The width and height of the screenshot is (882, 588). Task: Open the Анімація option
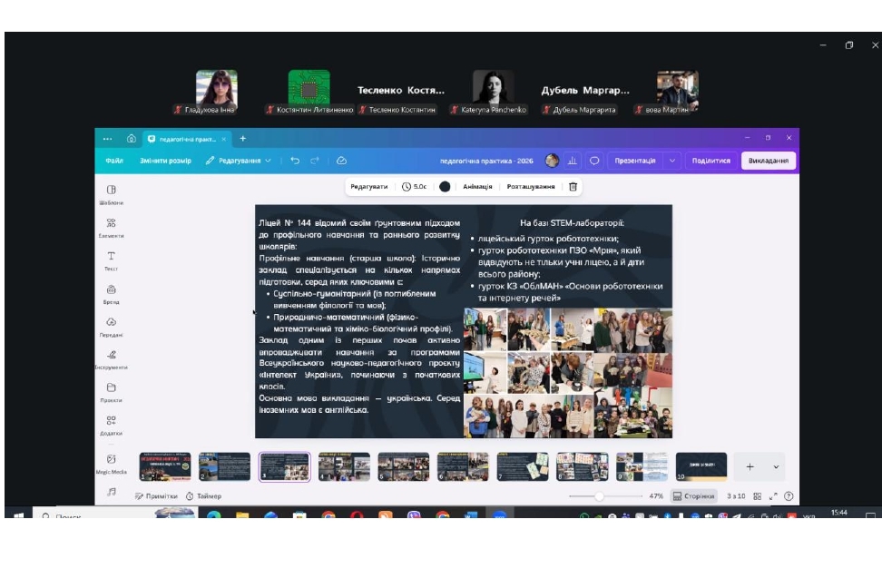477,186
